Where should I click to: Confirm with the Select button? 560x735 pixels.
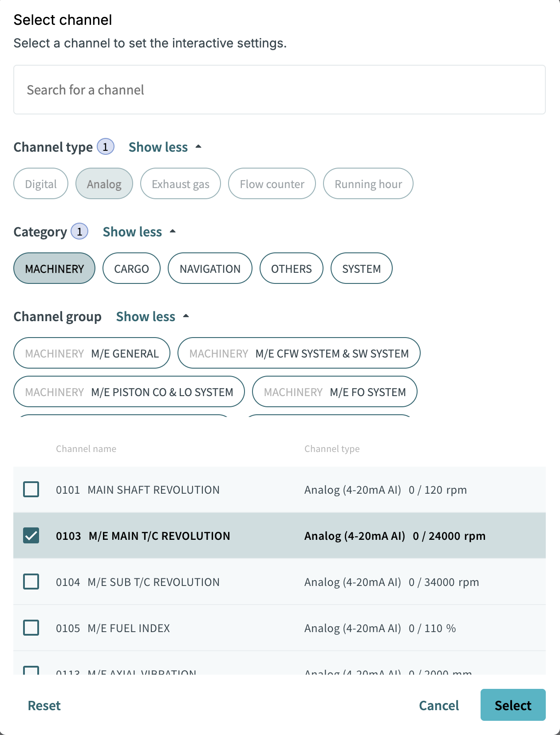tap(513, 705)
